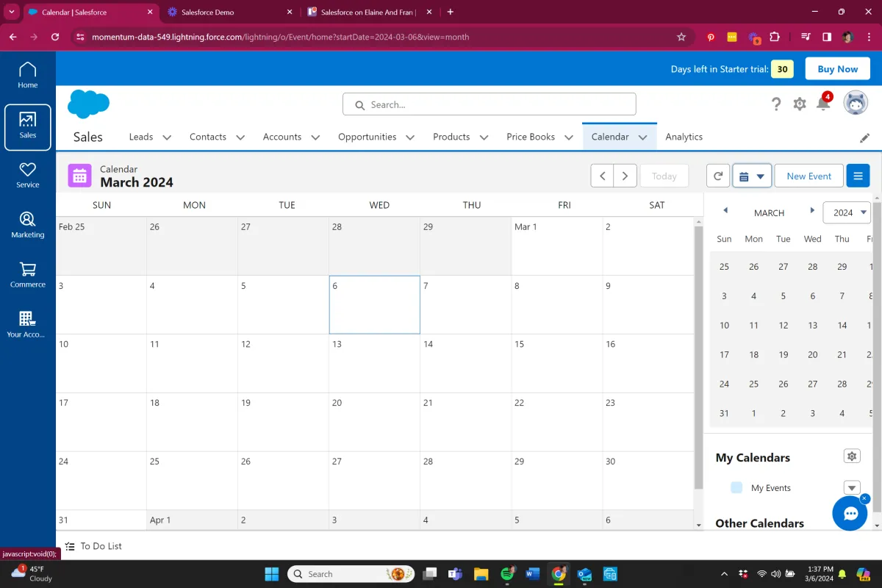
Task: Click the Salesforce search field
Action: [x=489, y=104]
